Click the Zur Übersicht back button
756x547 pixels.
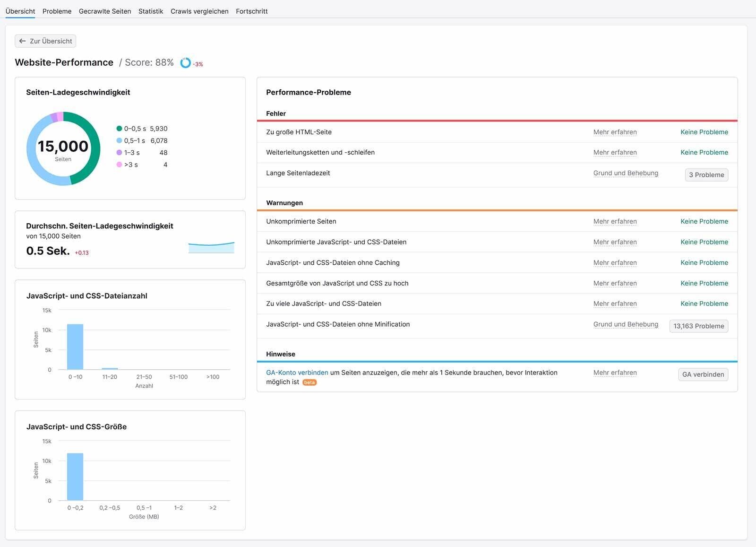point(45,41)
